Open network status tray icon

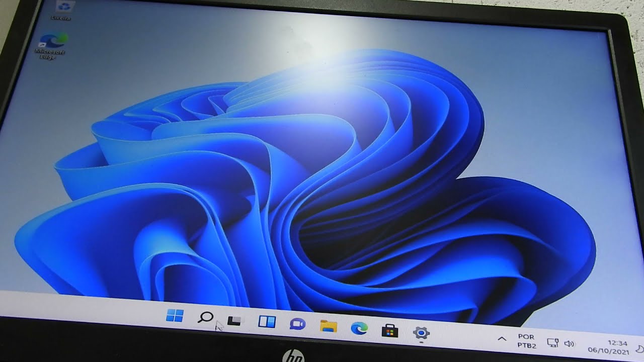pos(552,343)
